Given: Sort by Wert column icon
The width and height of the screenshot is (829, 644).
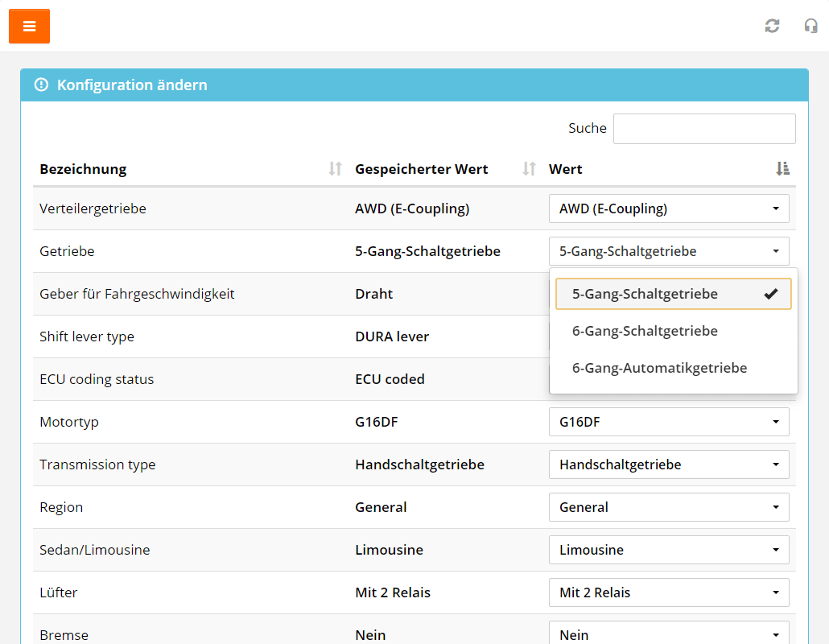Looking at the screenshot, I should 782,169.
